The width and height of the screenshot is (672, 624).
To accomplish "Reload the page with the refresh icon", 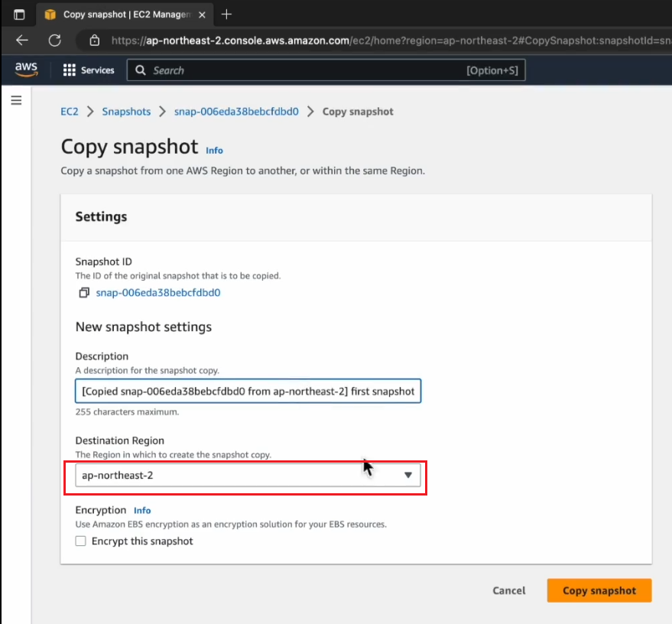I will [54, 41].
